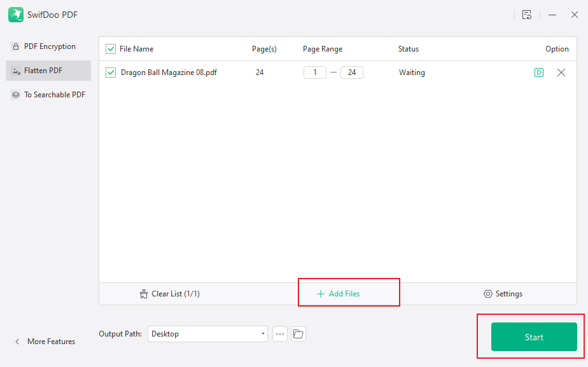This screenshot has height=367, width=588.
Task: Open the Clear List icon
Action: pos(143,294)
